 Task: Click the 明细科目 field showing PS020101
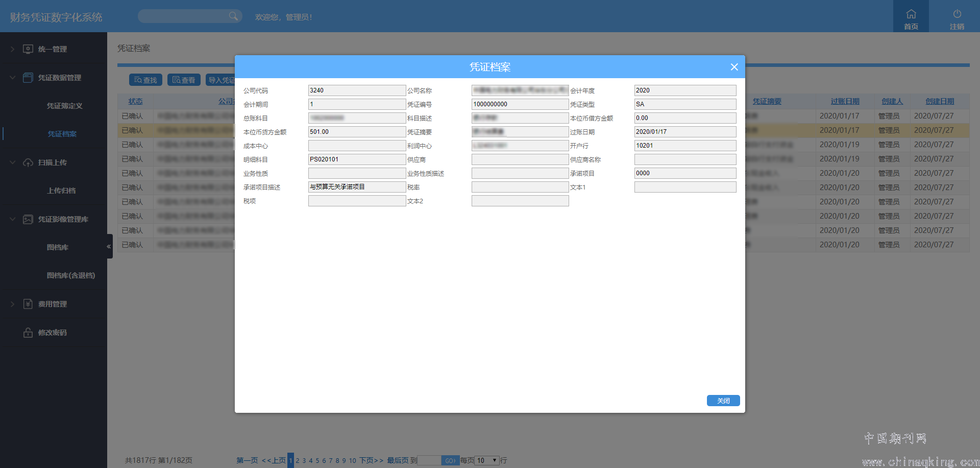pos(357,159)
